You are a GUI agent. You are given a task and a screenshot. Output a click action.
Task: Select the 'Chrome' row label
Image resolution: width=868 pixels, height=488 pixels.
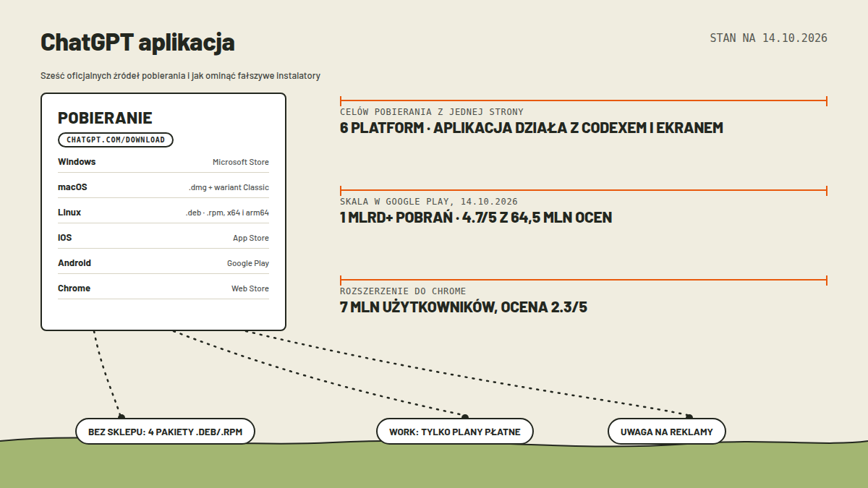click(x=75, y=288)
